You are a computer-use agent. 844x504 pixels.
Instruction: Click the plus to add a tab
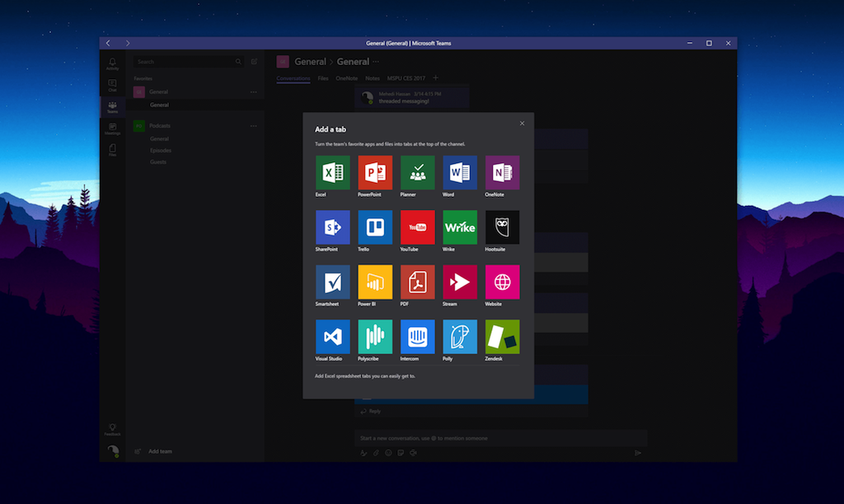[x=435, y=78]
